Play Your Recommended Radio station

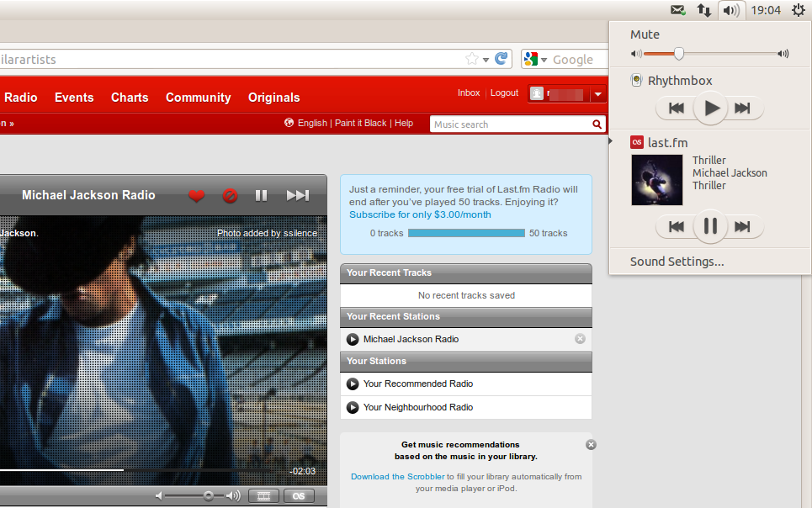pyautogui.click(x=353, y=384)
